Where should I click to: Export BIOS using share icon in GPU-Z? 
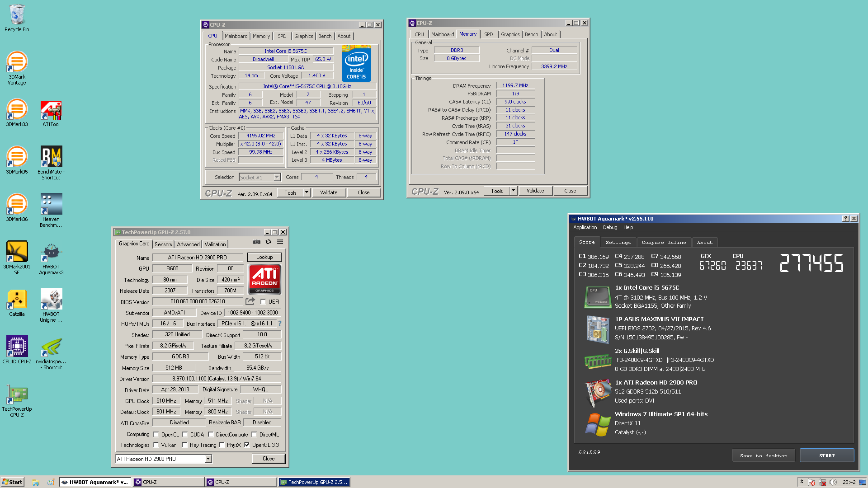(250, 301)
